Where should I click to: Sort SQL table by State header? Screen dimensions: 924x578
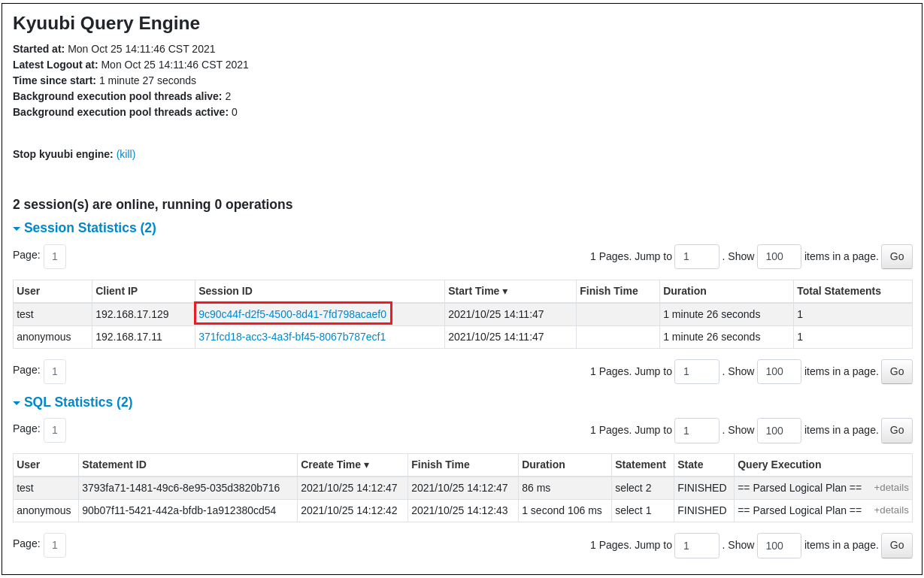pos(690,465)
